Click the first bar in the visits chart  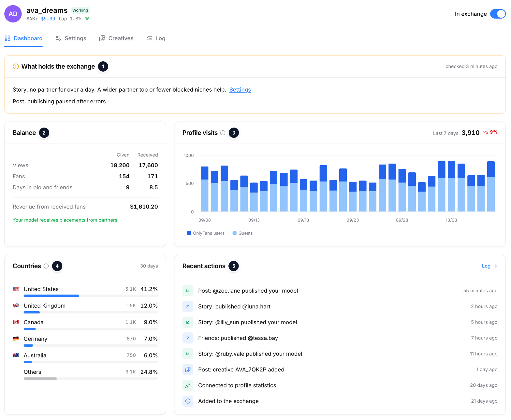(x=205, y=189)
